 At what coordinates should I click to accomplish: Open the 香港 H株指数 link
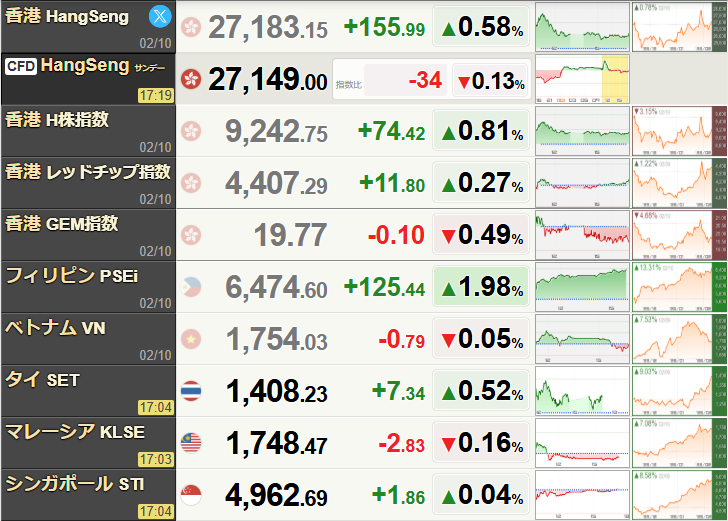(57, 120)
